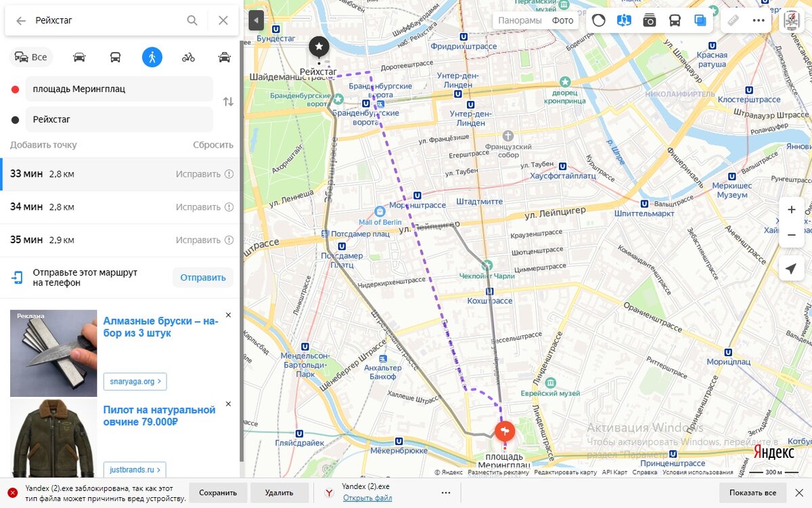Click the my location arrow button

point(790,269)
